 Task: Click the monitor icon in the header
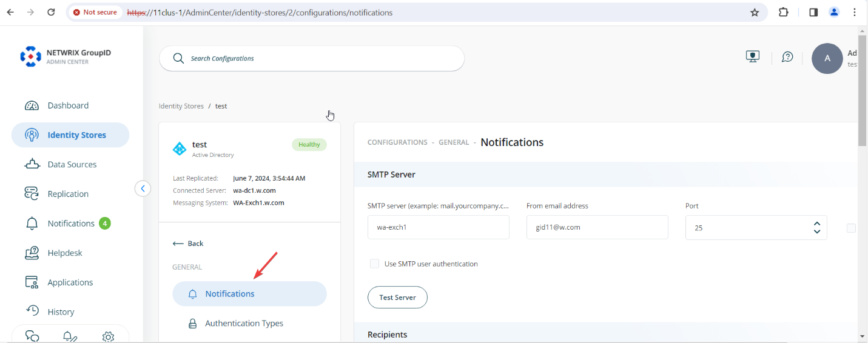click(x=753, y=57)
